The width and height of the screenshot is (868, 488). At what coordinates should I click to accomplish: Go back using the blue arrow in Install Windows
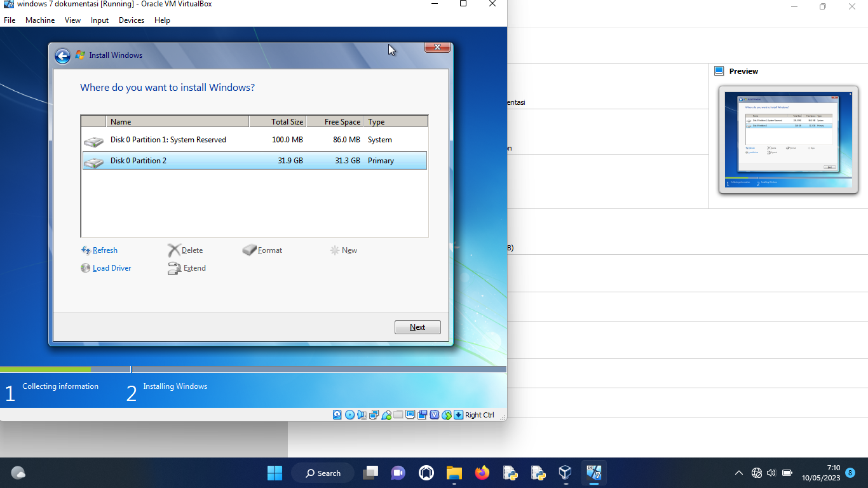click(x=62, y=56)
